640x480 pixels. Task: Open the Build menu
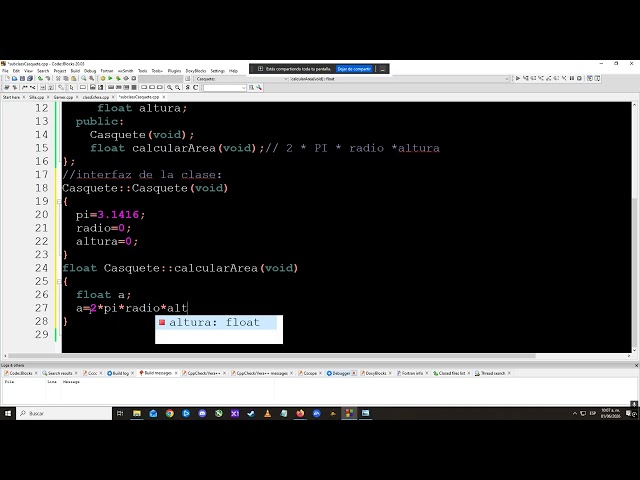coord(75,71)
